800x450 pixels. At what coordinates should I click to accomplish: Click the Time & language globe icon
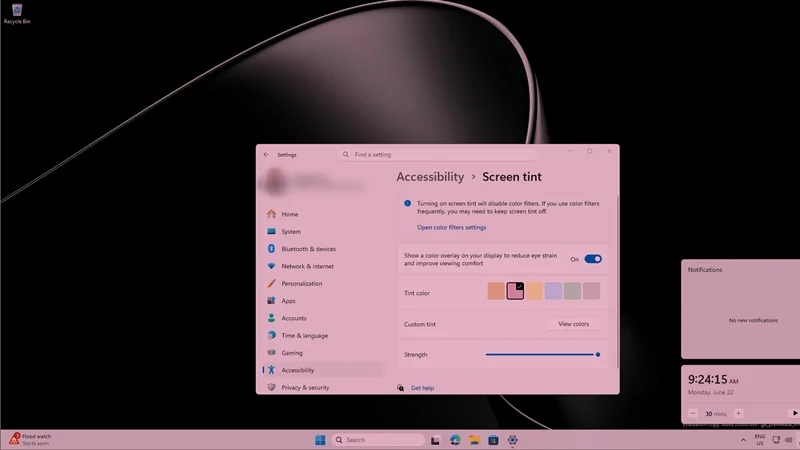click(x=271, y=335)
